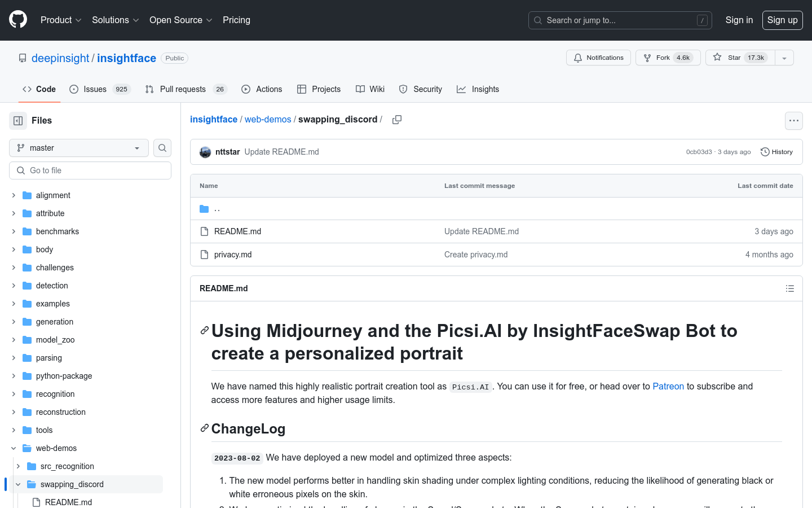Viewport: 812px width, 508px height.
Task: Expand the src_recognition folder chevron
Action: coord(18,466)
